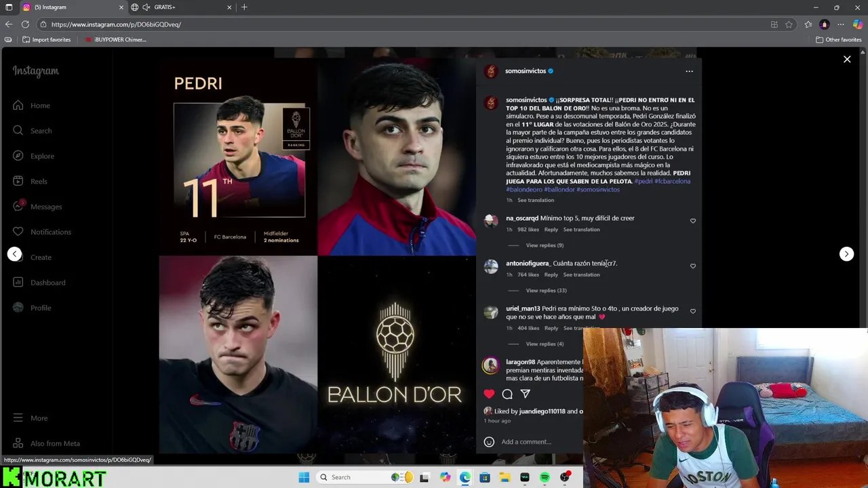The width and height of the screenshot is (868, 488).
Task: Open uriel_man13's profile username
Action: tap(523, 308)
